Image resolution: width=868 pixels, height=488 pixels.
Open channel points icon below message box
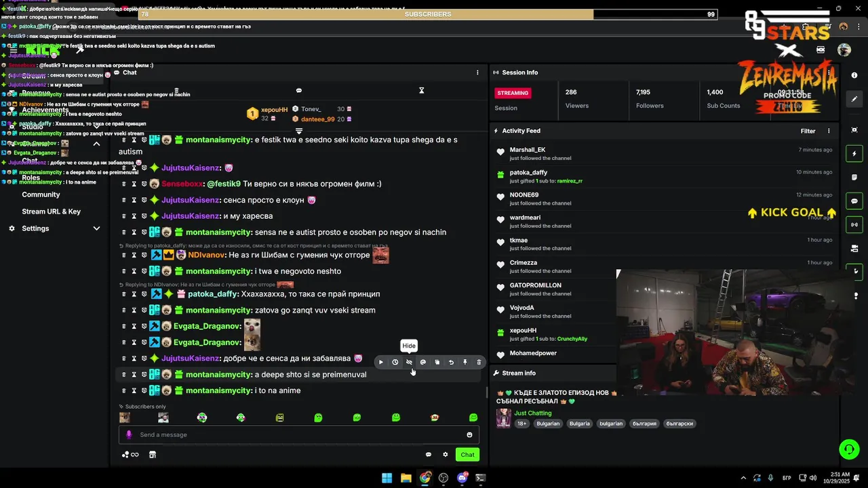coord(130,455)
